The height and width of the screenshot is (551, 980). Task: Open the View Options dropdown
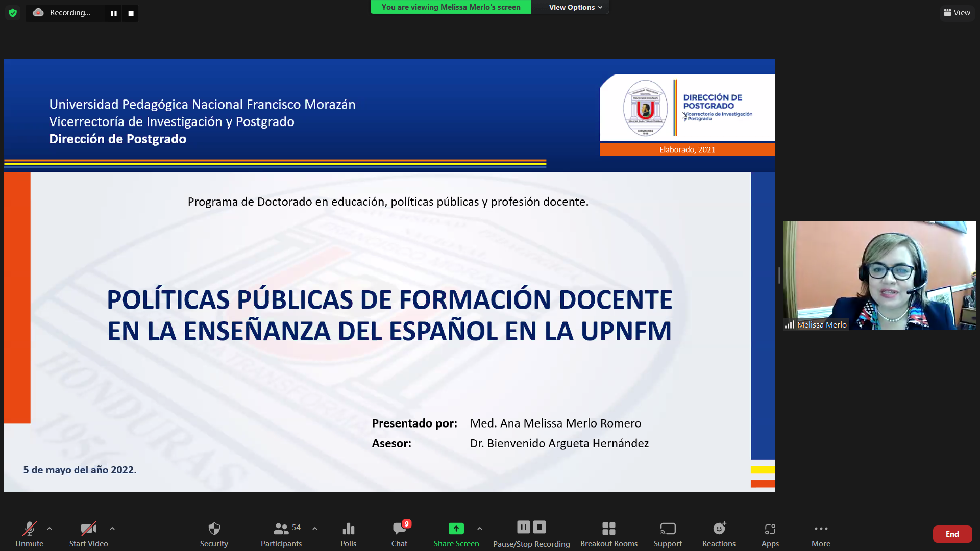[575, 7]
